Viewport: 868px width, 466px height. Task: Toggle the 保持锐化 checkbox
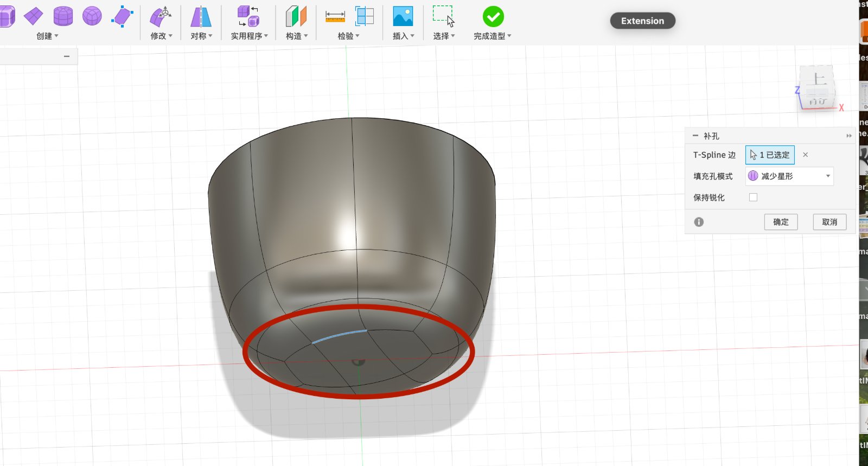point(753,197)
